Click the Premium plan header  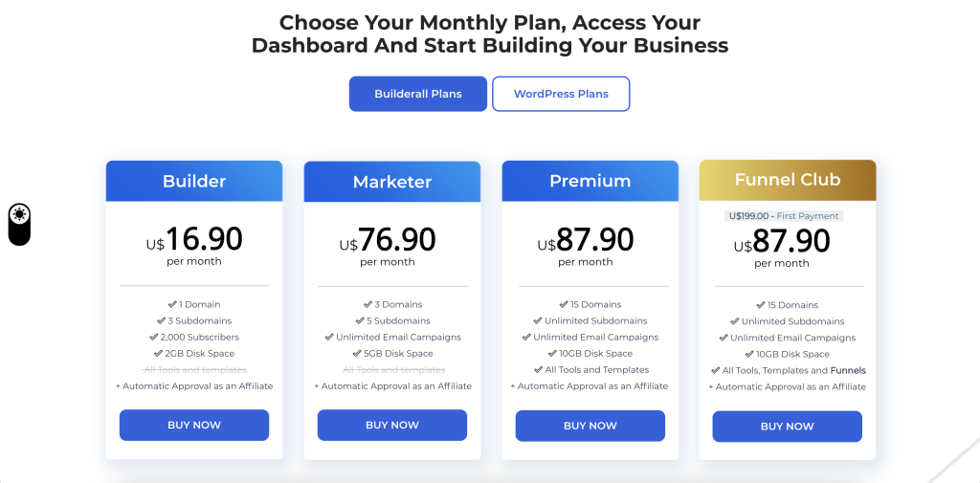590,181
